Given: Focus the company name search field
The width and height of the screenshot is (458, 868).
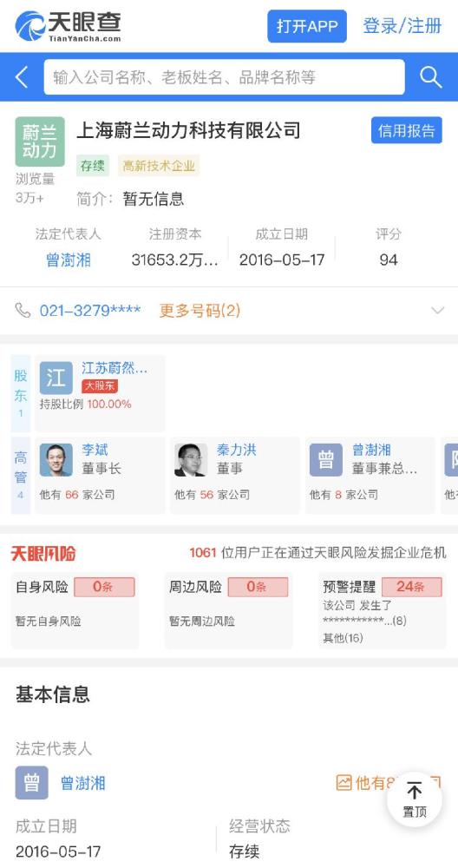Looking at the screenshot, I should pyautogui.click(x=224, y=77).
